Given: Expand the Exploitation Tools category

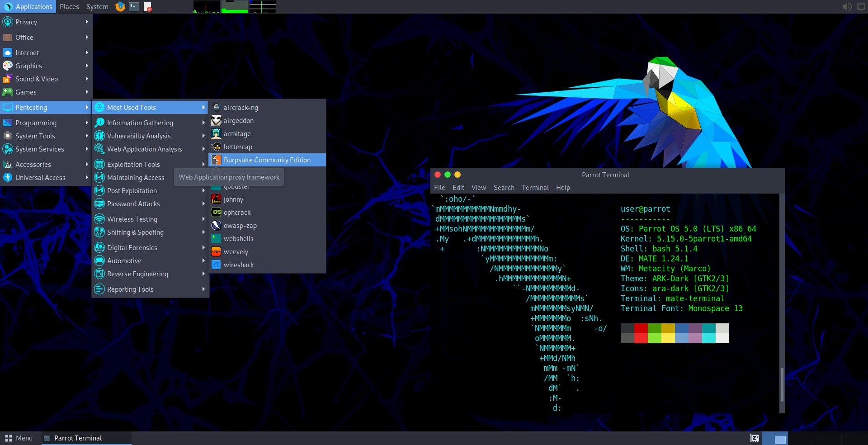Looking at the screenshot, I should pyautogui.click(x=134, y=164).
